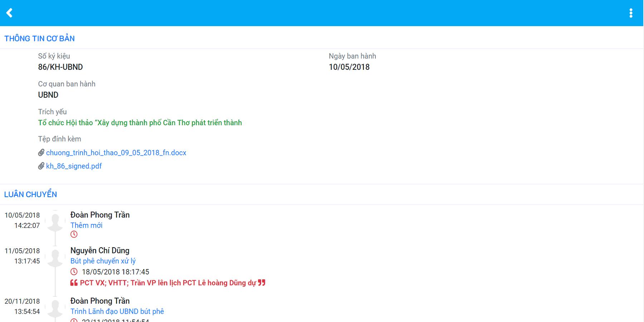Click red note PCT VX; VHTT comment
This screenshot has height=322, width=644.
(x=168, y=283)
